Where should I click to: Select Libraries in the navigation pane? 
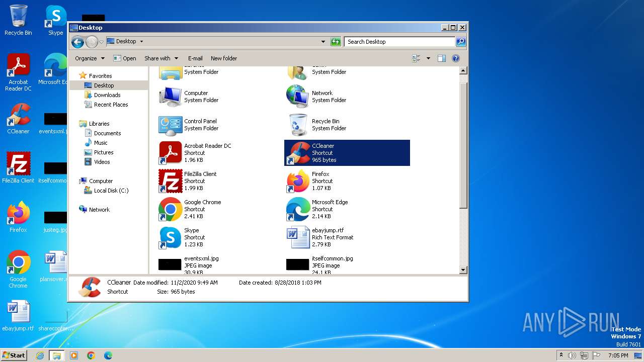[x=99, y=124]
